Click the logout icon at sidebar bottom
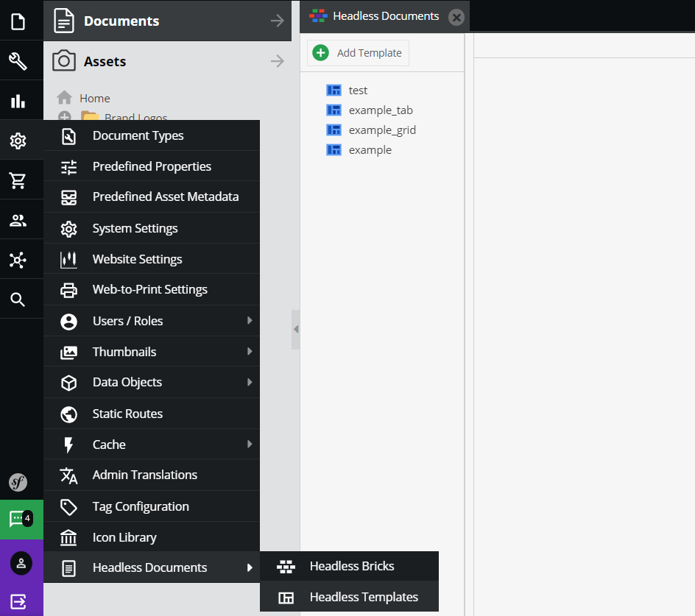The width and height of the screenshot is (695, 616). [18, 602]
